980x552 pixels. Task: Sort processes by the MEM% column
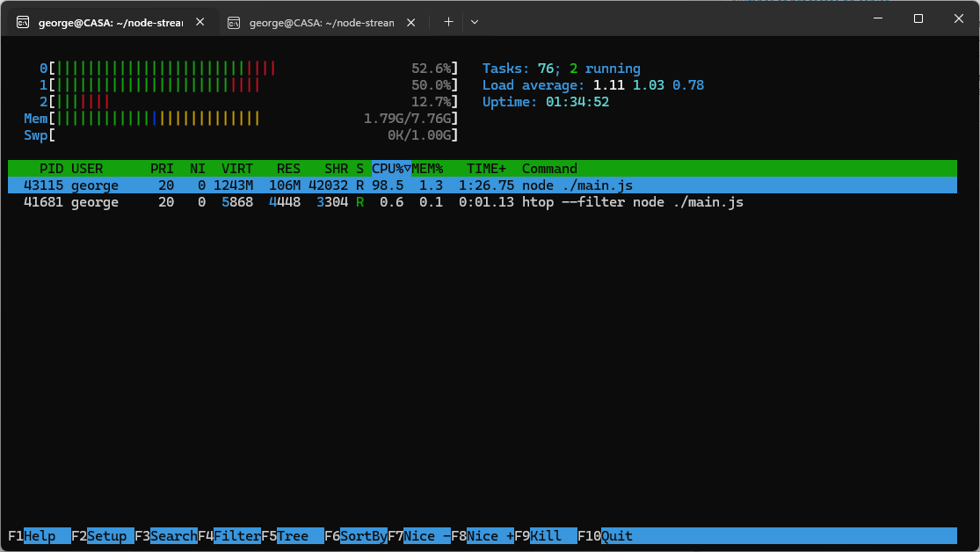coord(426,168)
